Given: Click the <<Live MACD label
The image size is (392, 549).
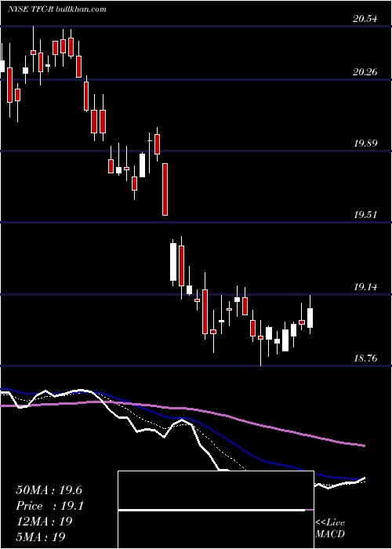Looking at the screenshot, I should (330, 528).
